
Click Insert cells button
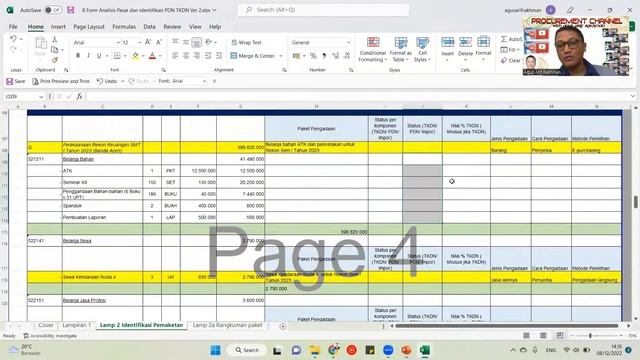tap(447, 49)
